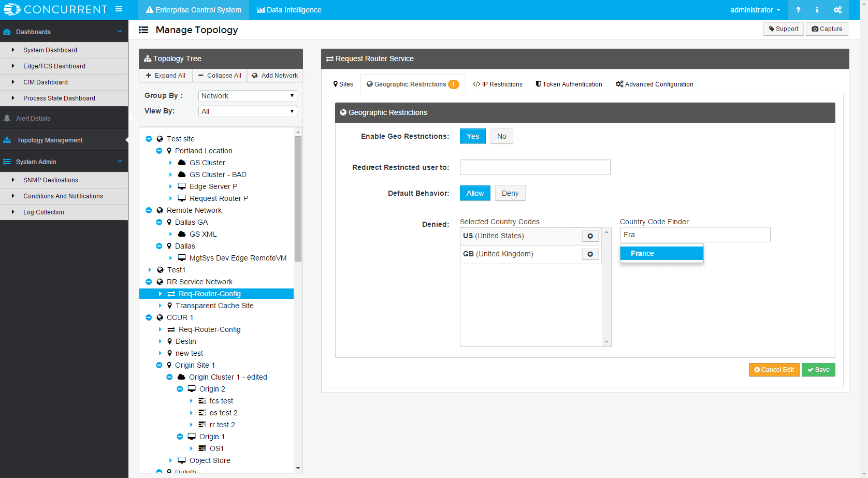Screen dimensions: 868x478
Task: Set Enable Geo Restrictions to No
Action: tap(502, 136)
